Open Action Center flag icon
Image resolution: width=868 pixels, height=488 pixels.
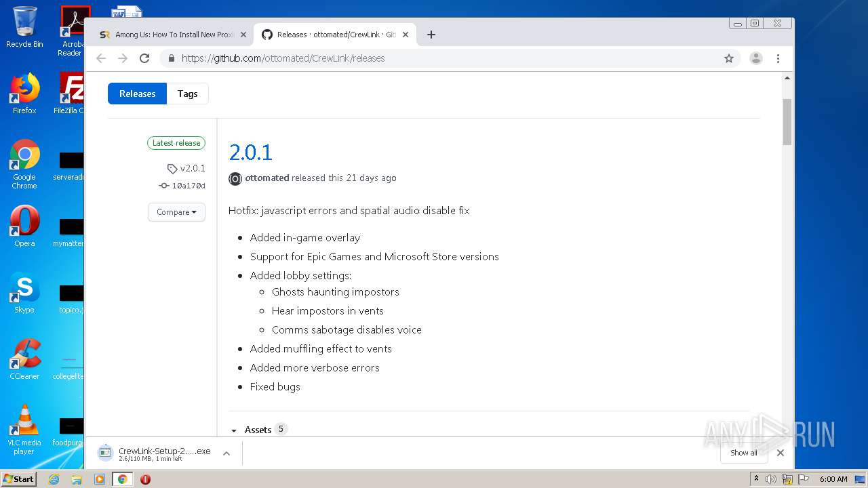click(x=804, y=479)
